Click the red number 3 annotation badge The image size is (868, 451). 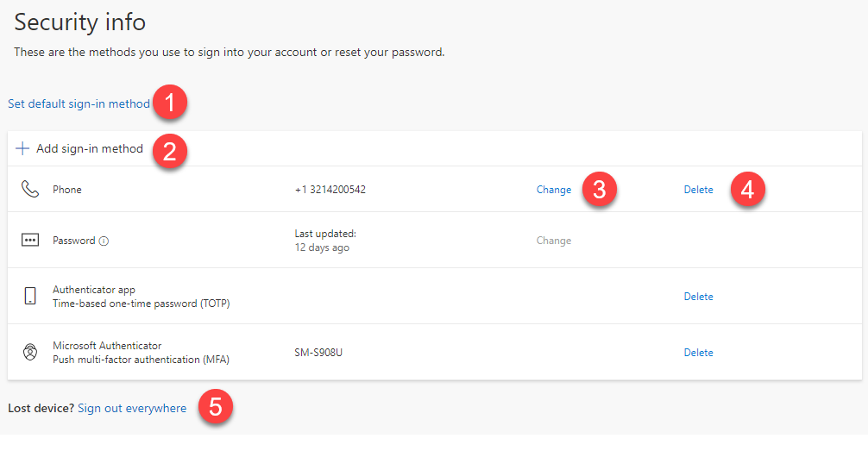click(598, 190)
